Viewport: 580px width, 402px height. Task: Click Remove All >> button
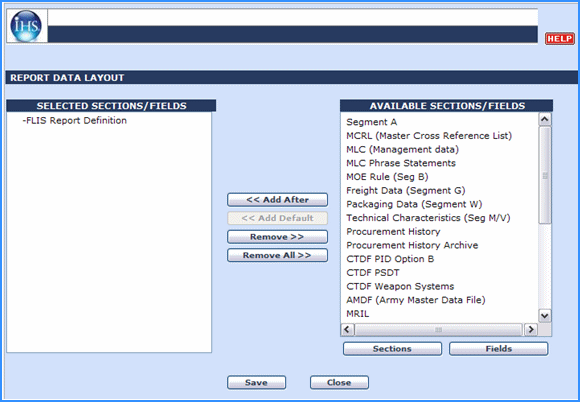[x=277, y=255]
